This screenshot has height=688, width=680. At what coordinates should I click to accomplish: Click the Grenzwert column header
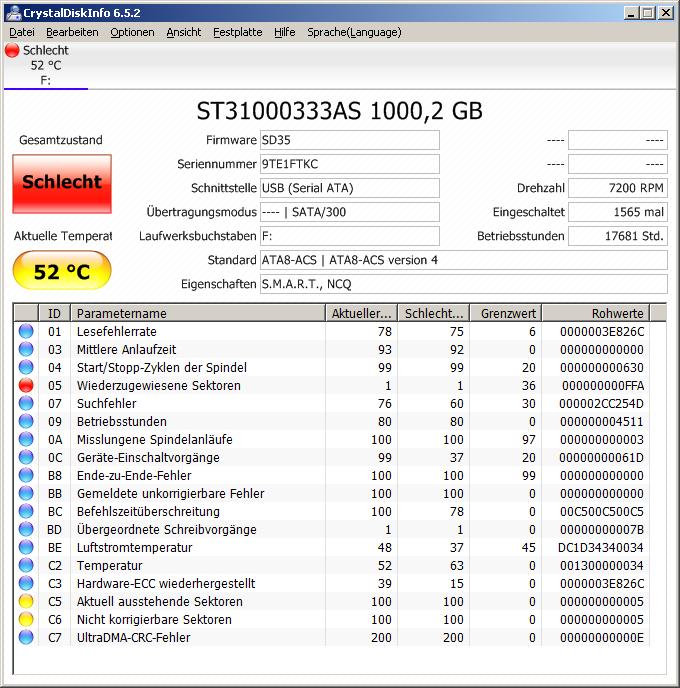[505, 313]
